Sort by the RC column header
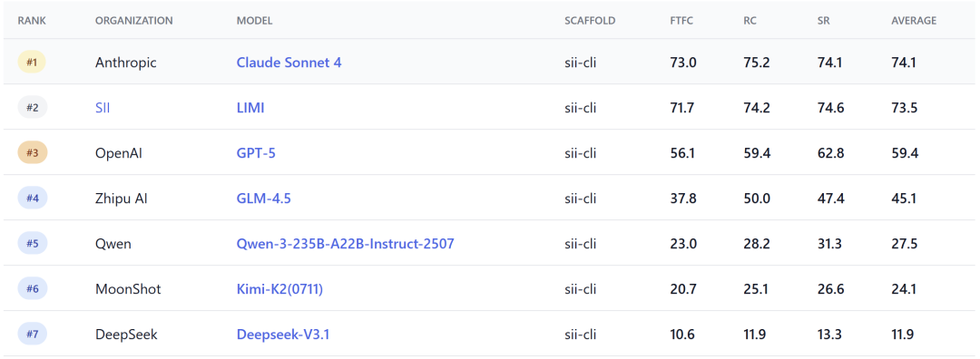980x359 pixels. [x=750, y=21]
